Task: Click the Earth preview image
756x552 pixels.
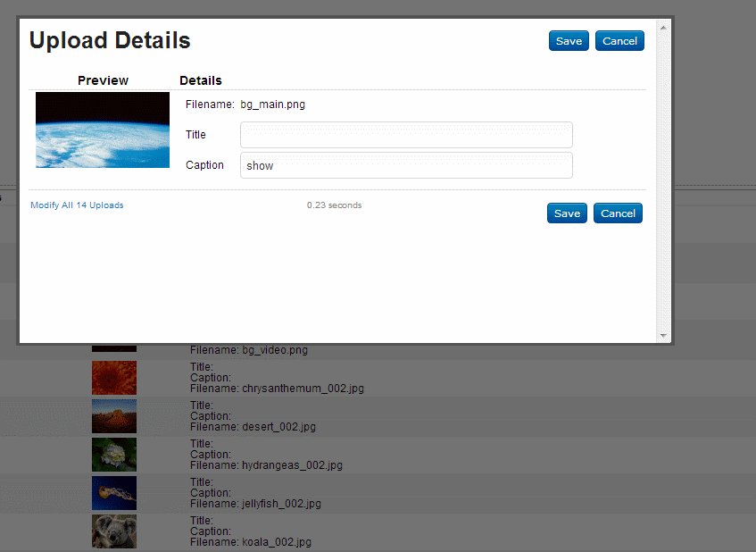Action: click(103, 130)
